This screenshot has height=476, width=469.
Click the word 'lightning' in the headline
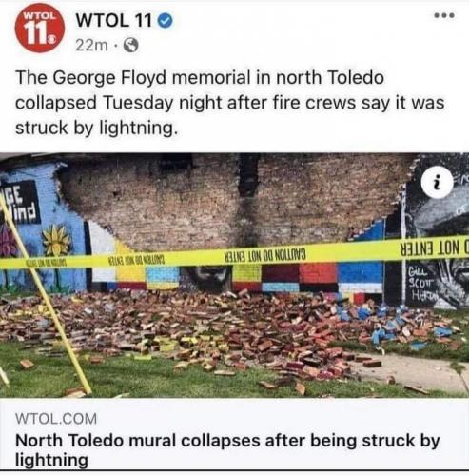point(51,460)
